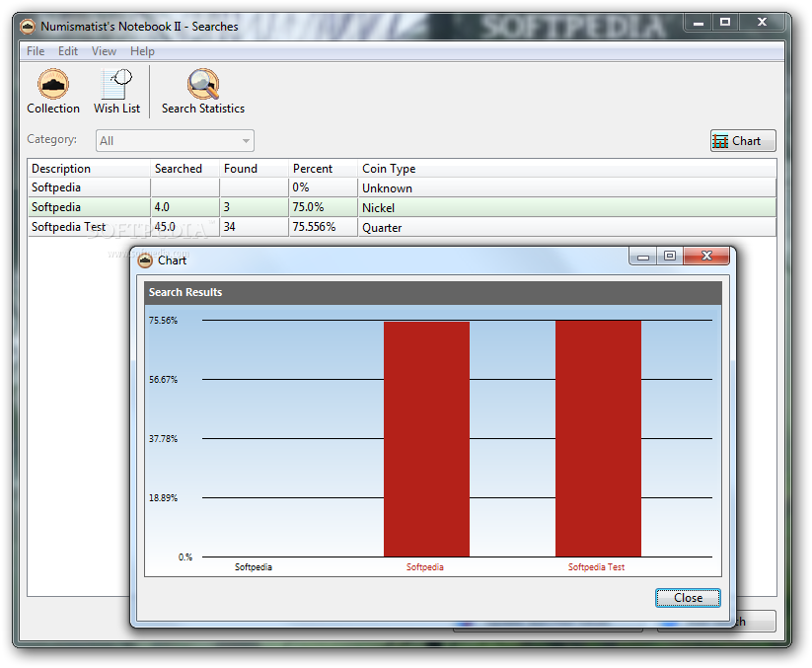Click the Nickel coin type cell

pos(567,207)
